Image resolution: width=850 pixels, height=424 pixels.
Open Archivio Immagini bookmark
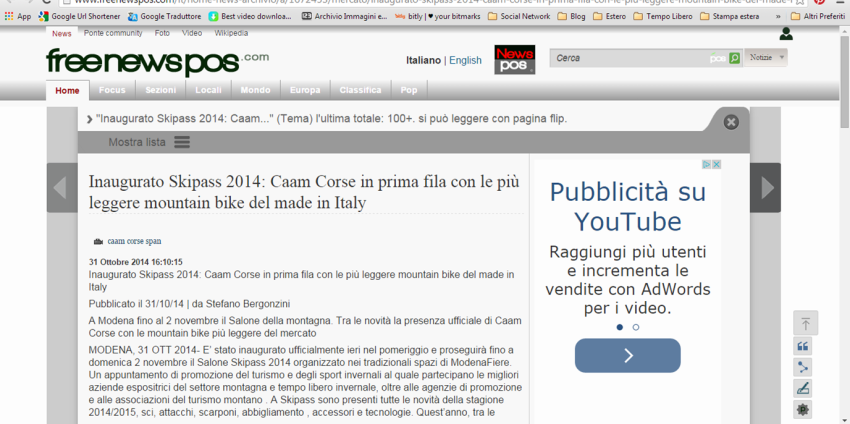[345, 16]
